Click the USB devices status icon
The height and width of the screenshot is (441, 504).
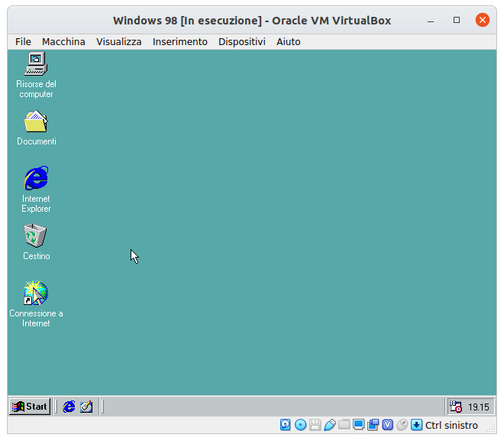(330, 425)
